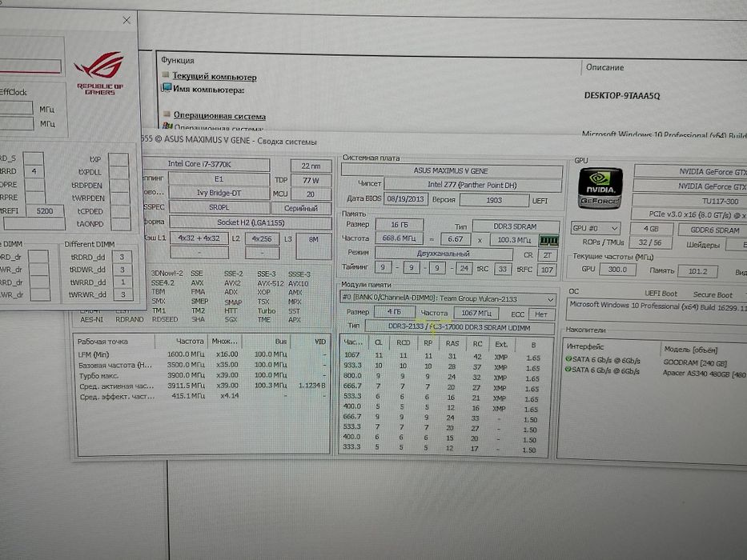Click the Socket H2 (LGA1155) field
This screenshot has height=560, width=747.
pos(251,222)
